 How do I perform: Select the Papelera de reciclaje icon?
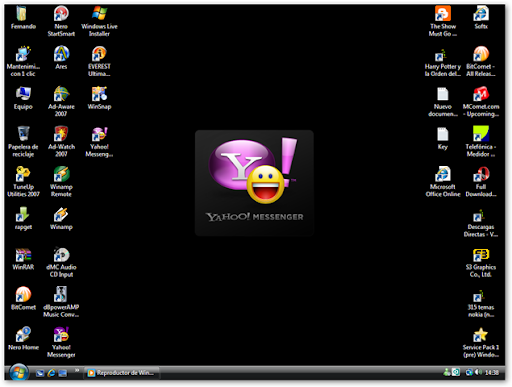tap(23, 142)
